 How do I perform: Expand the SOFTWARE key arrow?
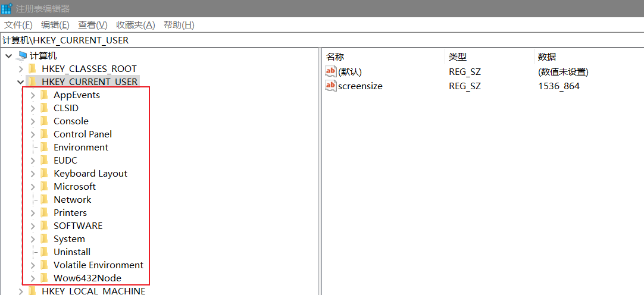click(x=33, y=226)
